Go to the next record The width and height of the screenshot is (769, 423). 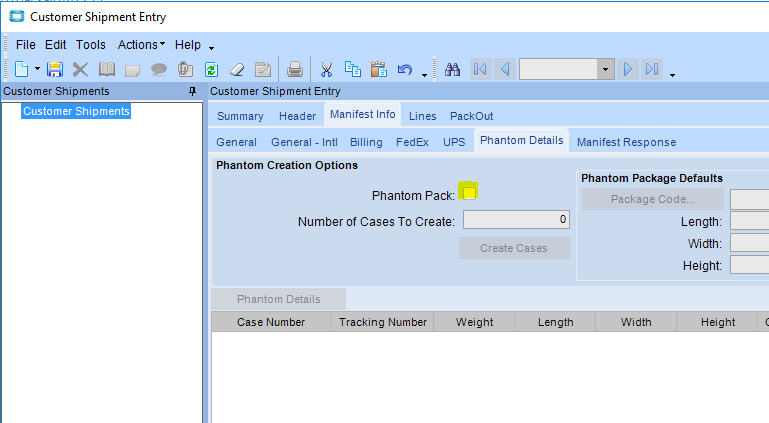[627, 69]
